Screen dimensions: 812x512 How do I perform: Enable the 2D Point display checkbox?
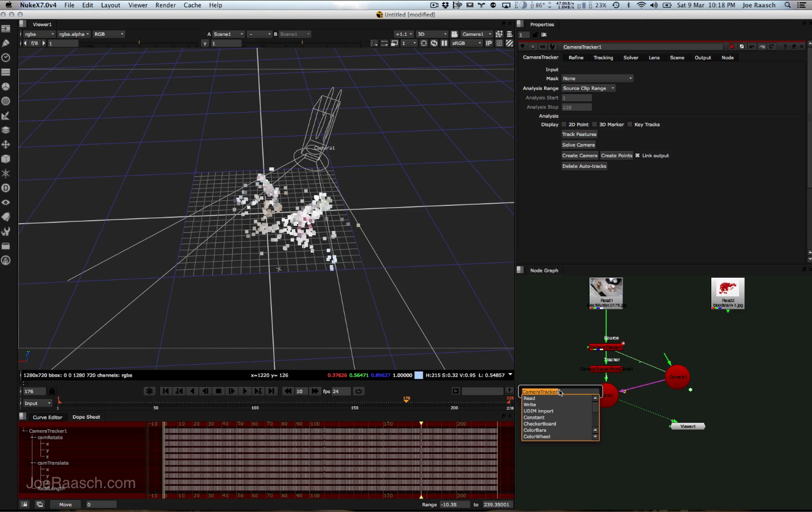[564, 125]
